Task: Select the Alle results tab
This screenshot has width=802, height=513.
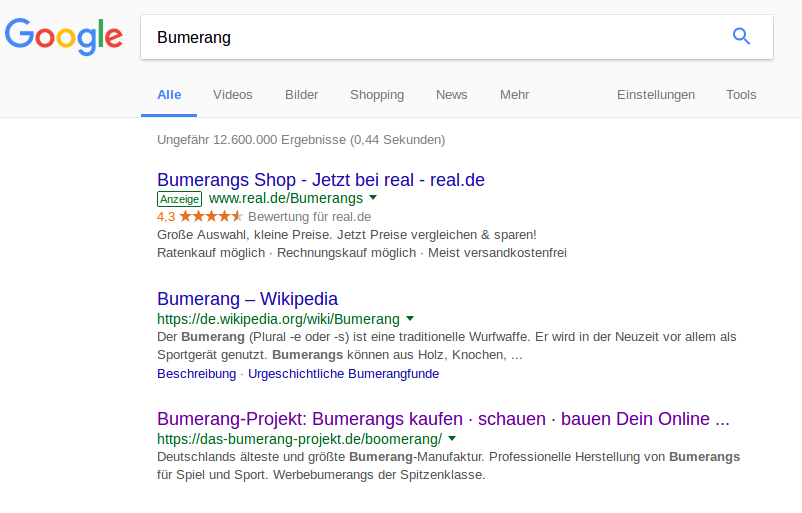Action: [x=169, y=95]
